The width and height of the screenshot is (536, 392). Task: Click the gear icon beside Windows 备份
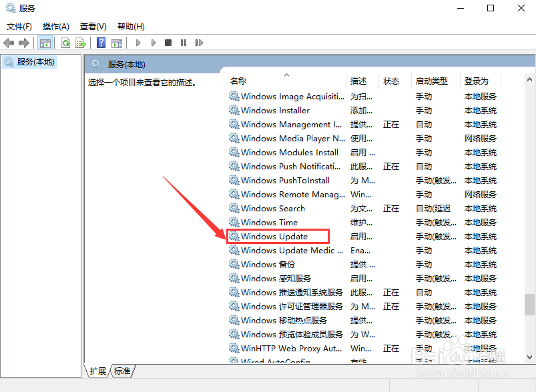click(234, 264)
